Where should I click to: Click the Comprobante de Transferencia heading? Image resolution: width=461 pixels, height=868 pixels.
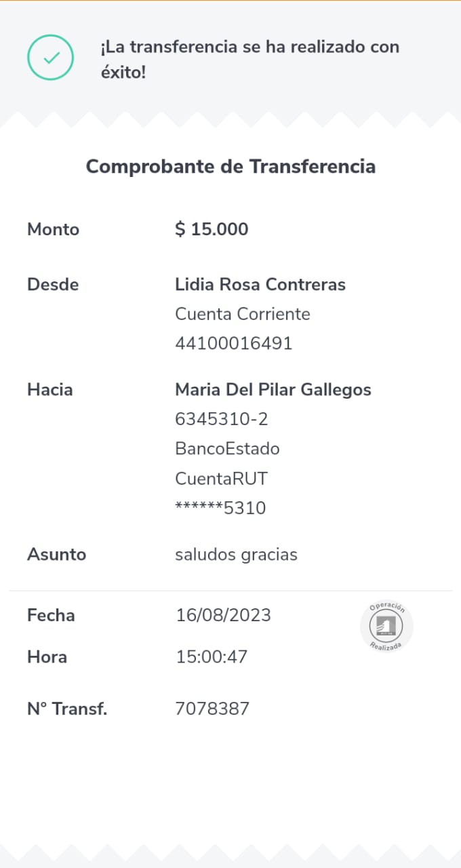click(x=230, y=166)
